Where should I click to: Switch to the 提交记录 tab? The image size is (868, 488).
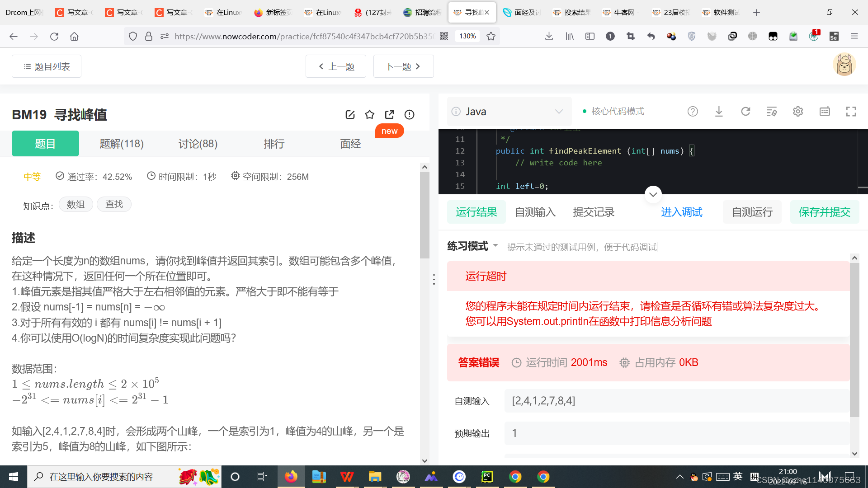click(x=594, y=212)
